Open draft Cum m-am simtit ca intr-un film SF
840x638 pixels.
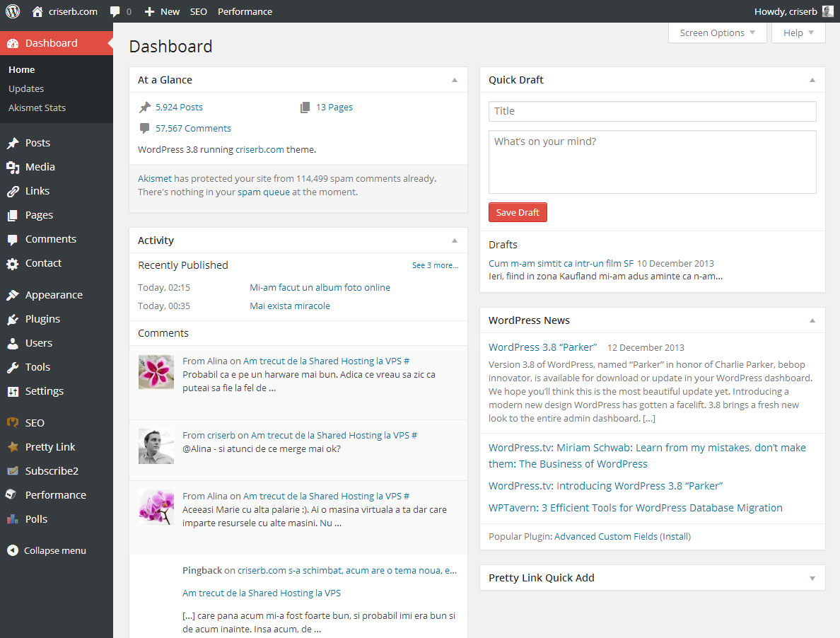pos(561,264)
